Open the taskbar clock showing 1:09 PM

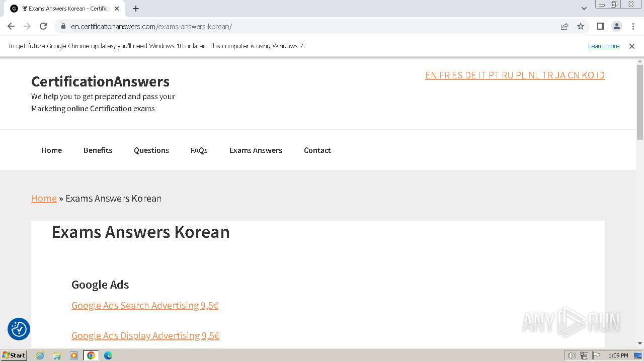tap(618, 355)
